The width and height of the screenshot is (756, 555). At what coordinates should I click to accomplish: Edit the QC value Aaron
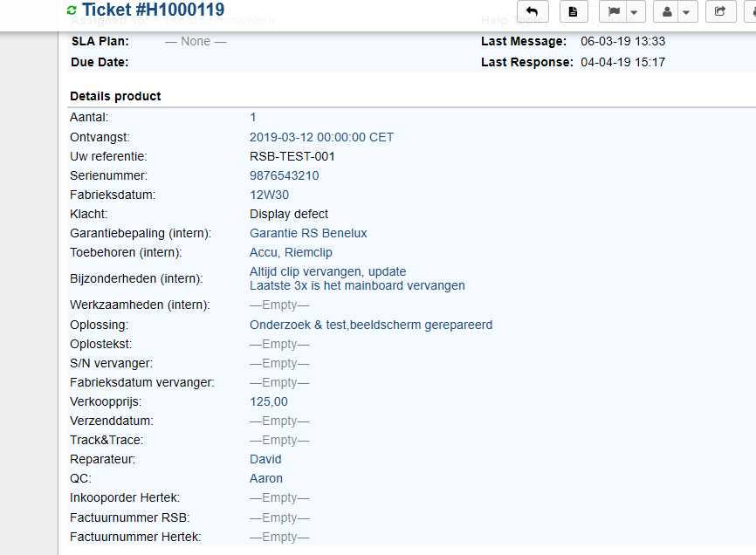pos(266,479)
